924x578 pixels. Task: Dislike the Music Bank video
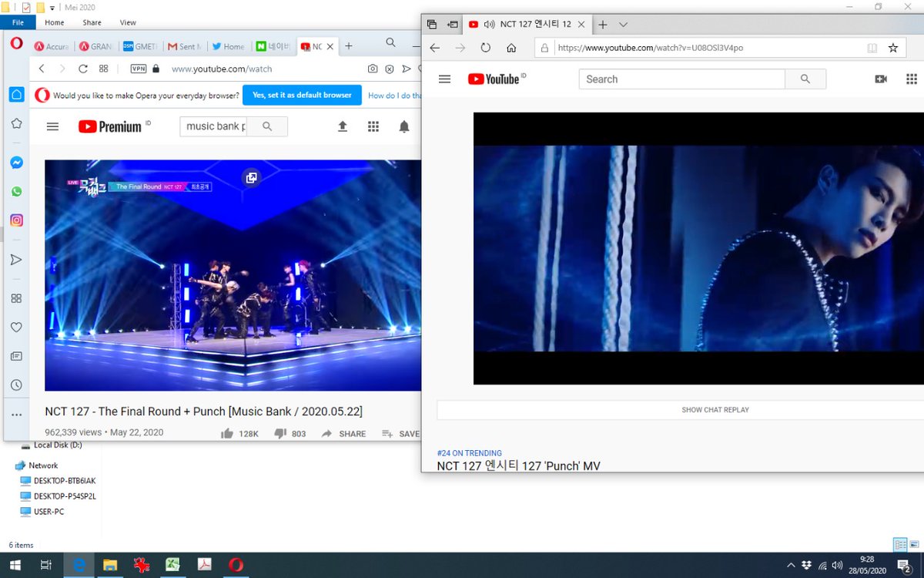coord(281,434)
